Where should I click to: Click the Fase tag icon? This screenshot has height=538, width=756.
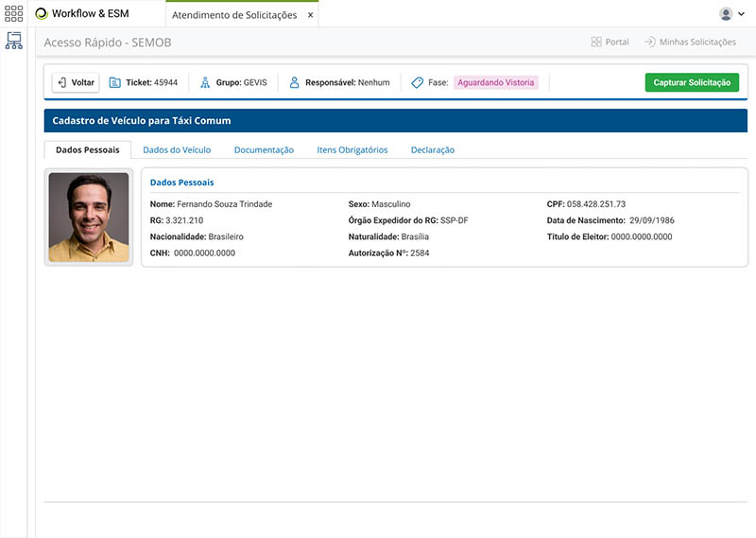[417, 83]
